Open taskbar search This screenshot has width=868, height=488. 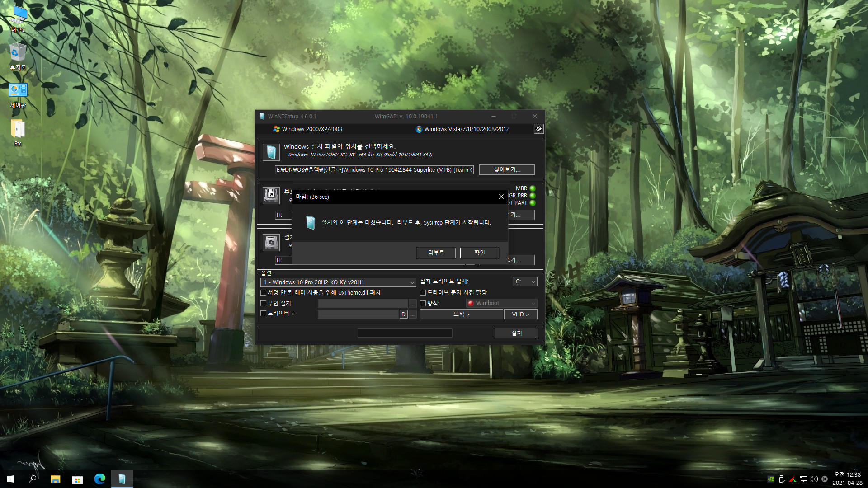coord(33,479)
